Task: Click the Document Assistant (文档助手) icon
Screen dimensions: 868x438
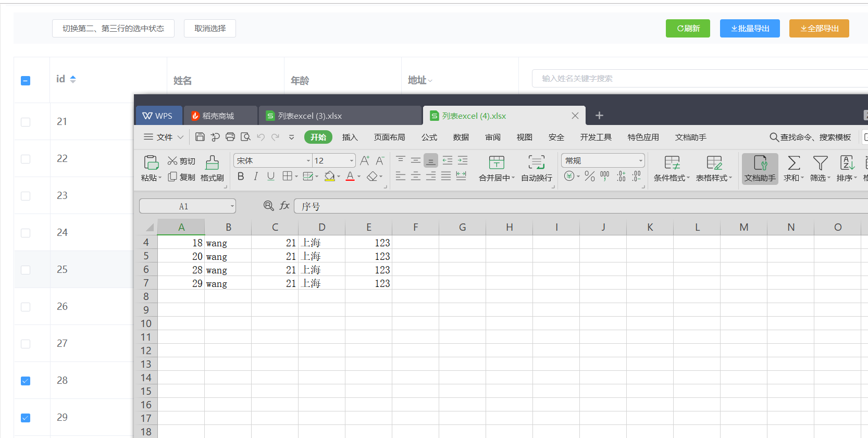Action: (x=760, y=162)
